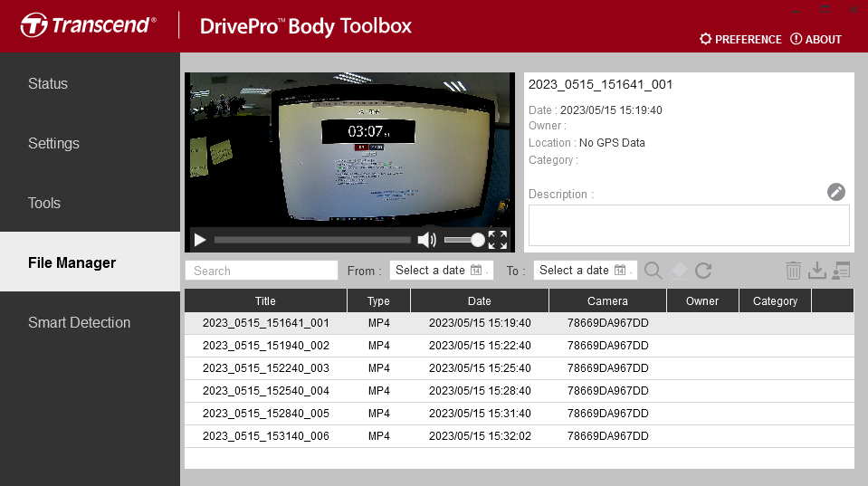Screen dimensions: 868x486
Task: Open video in fullscreen mode
Action: pos(498,240)
